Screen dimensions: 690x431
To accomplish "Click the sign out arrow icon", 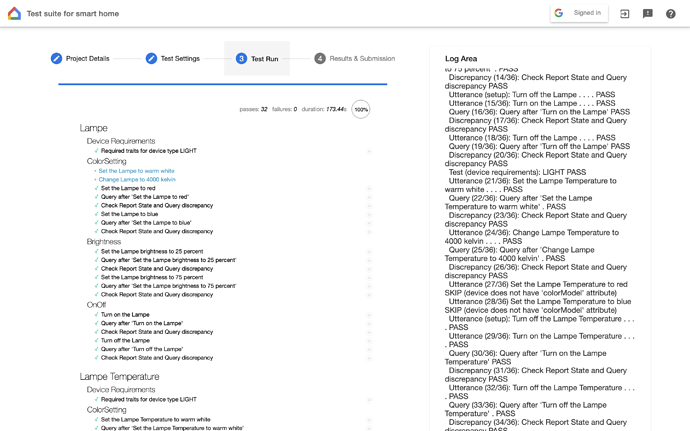I will pyautogui.click(x=624, y=14).
